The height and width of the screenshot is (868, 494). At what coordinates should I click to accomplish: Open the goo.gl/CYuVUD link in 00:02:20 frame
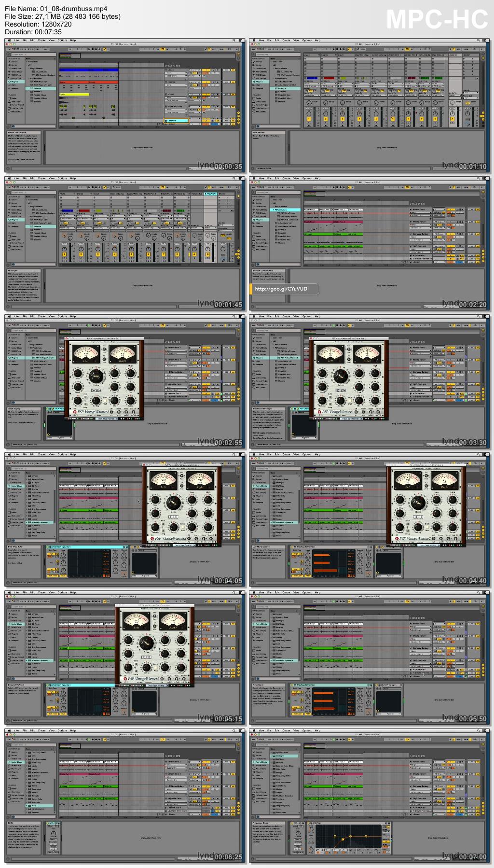point(281,289)
